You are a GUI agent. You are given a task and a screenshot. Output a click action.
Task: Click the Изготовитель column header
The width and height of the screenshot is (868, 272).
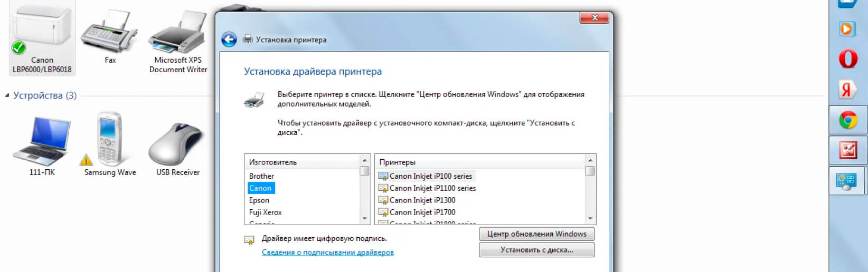pyautogui.click(x=303, y=162)
